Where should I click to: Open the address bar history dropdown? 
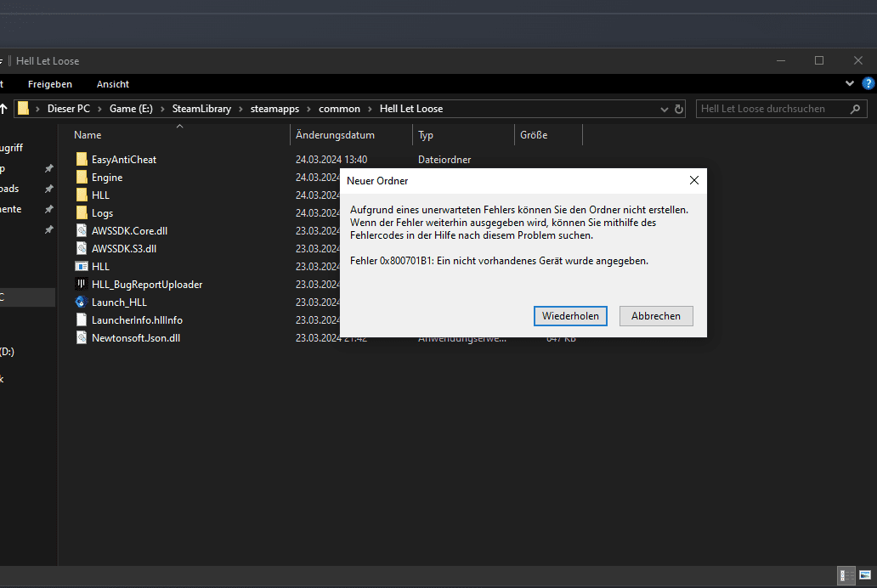665,109
